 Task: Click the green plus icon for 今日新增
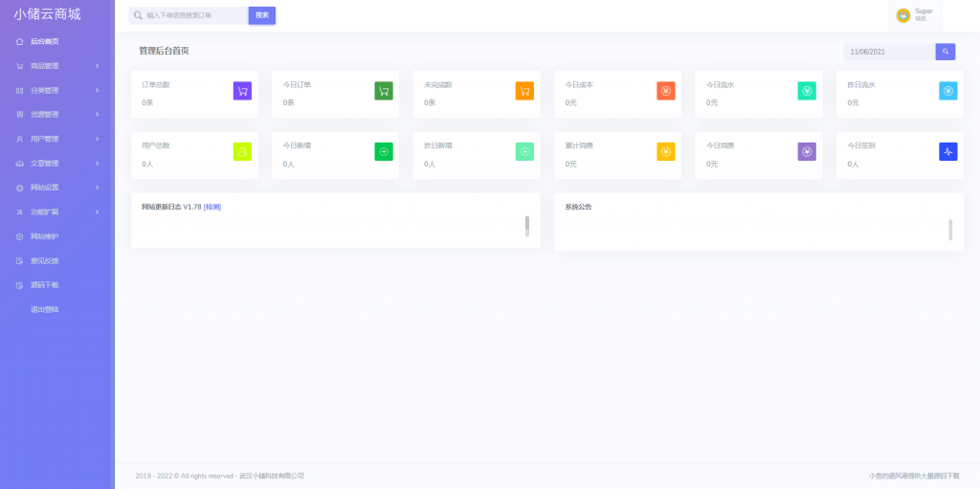pyautogui.click(x=384, y=151)
